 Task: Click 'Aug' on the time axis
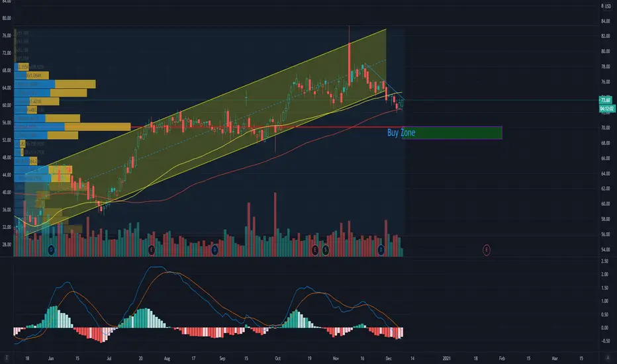click(167, 359)
